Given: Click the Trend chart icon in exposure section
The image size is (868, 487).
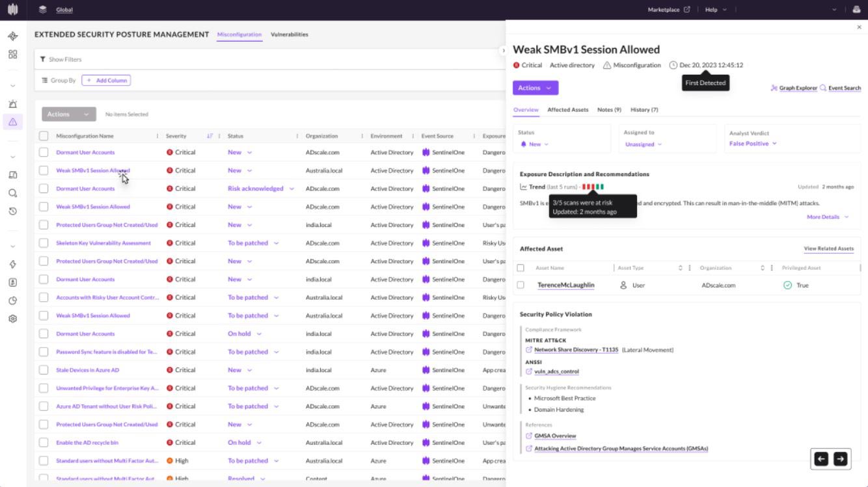Looking at the screenshot, I should point(524,187).
